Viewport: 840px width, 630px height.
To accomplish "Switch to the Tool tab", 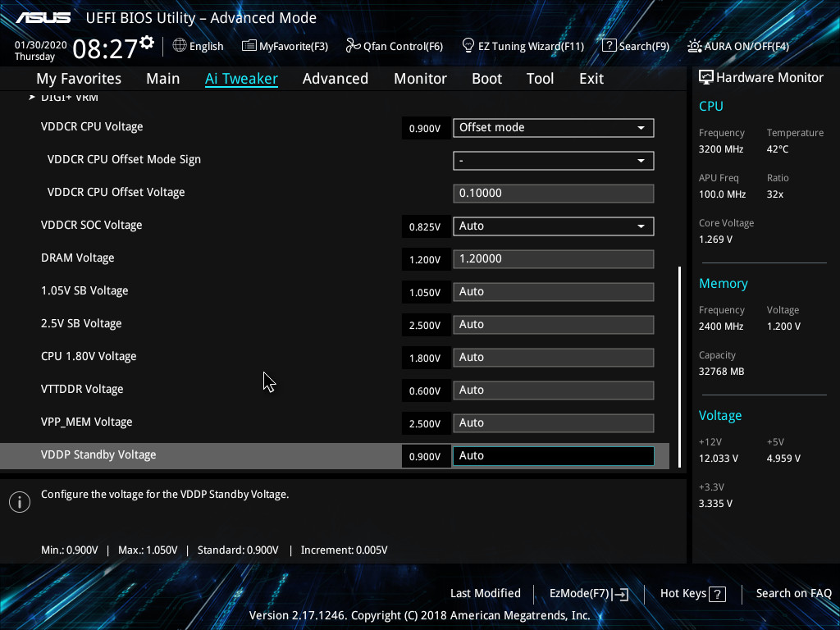I will click(540, 79).
